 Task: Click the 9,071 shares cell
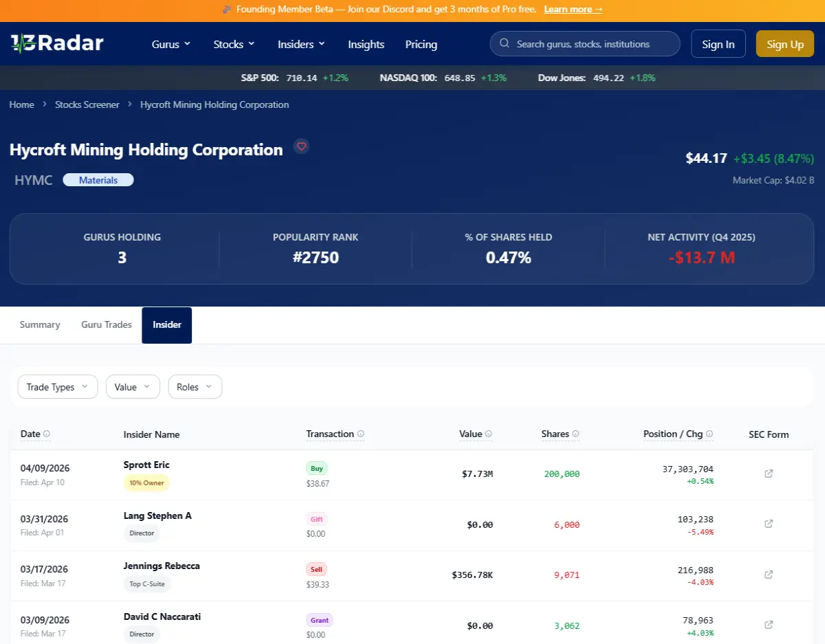(x=566, y=575)
